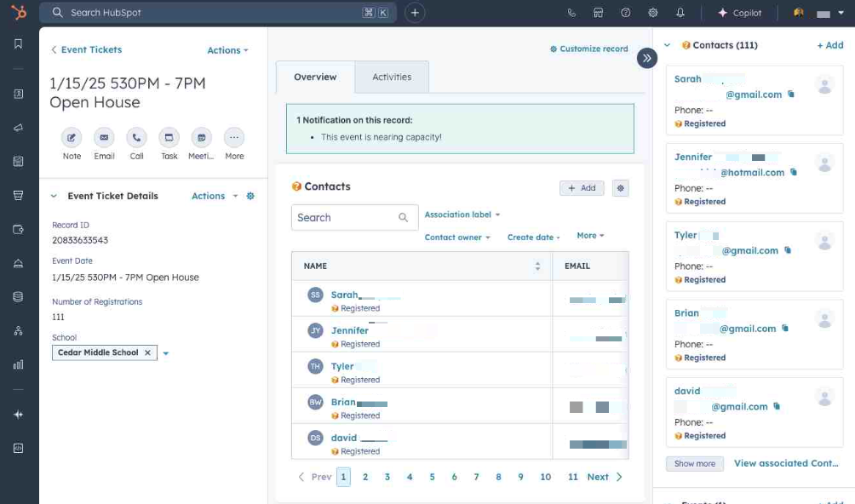Screen dimensions: 855x504
Task: Open the record Actions dropdown near Event Tickets
Action: 227,50
